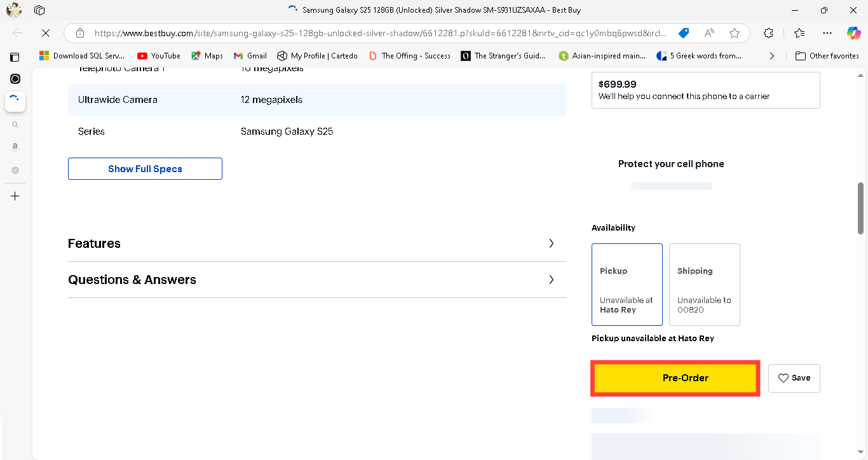The width and height of the screenshot is (868, 460).
Task: Click the Show Full Specs button
Action: 145,168
